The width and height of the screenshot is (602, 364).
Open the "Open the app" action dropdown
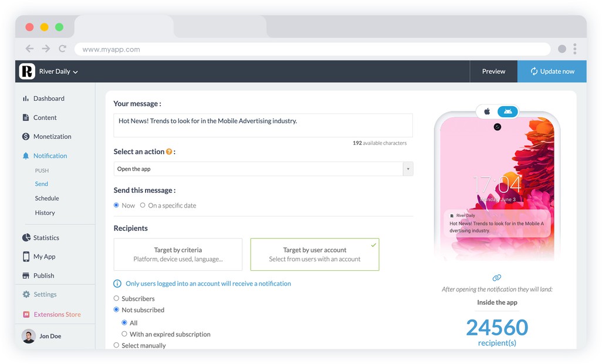click(263, 169)
